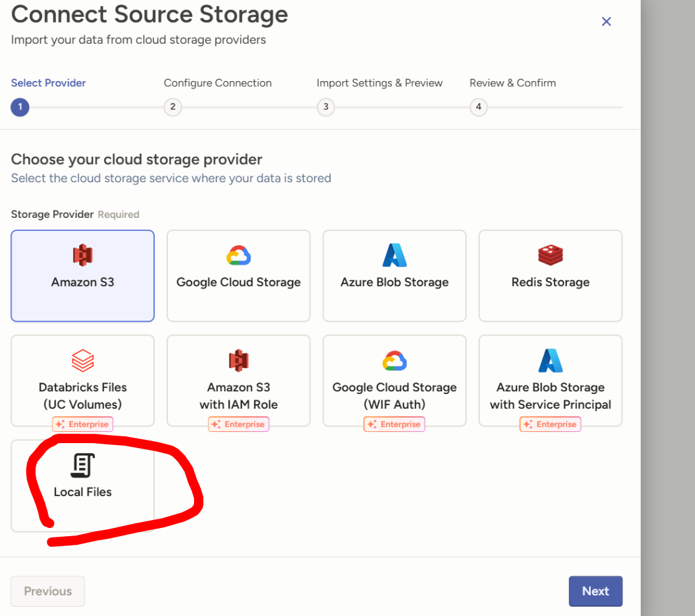Click the Google Cloud Storage (WIF Auth) icon

394,361
